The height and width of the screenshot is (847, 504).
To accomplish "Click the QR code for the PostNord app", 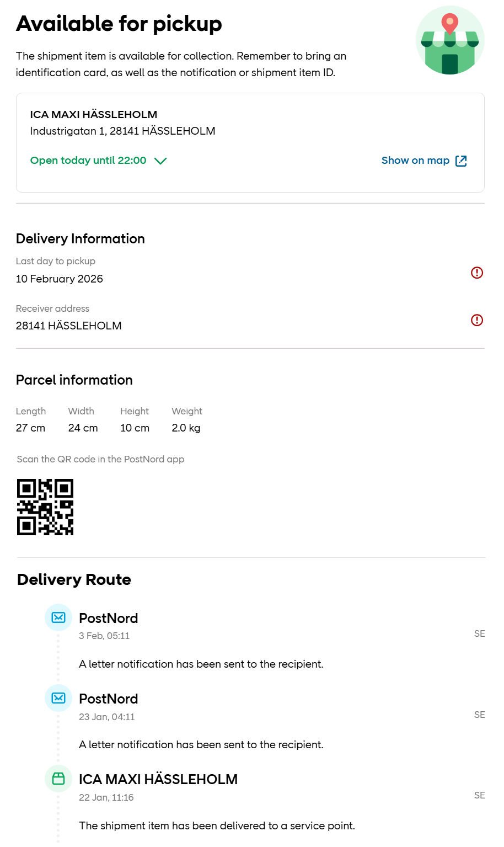I will 45,507.
